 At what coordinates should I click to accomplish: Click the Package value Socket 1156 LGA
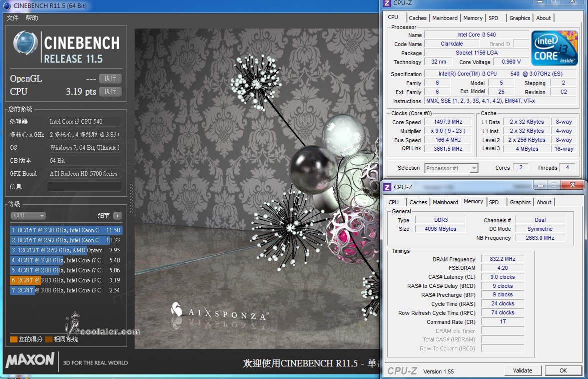(x=476, y=53)
